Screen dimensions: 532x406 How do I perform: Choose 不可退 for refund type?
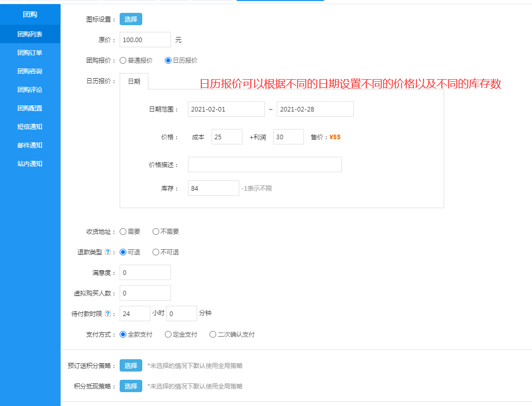click(156, 252)
